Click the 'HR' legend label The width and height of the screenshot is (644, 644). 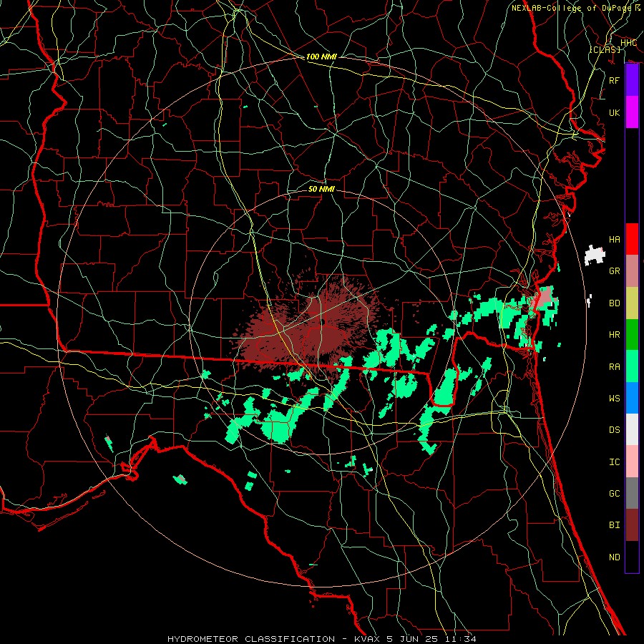[x=614, y=335]
